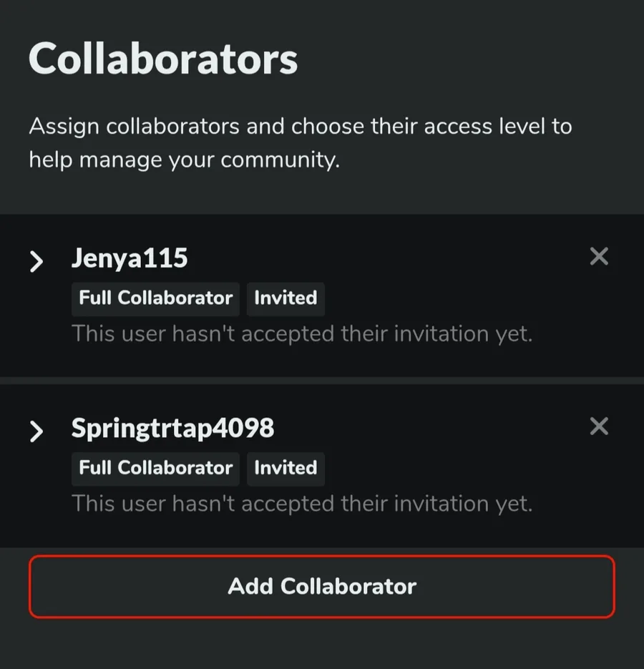Viewport: 644px width, 669px height.
Task: Select the Jenya115 username
Action: (x=130, y=258)
